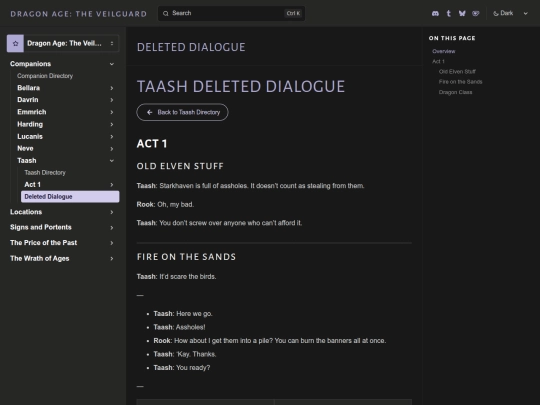Screen dimensions: 540x405
Task: Open Companion Directory in sidebar
Action: 45,76
